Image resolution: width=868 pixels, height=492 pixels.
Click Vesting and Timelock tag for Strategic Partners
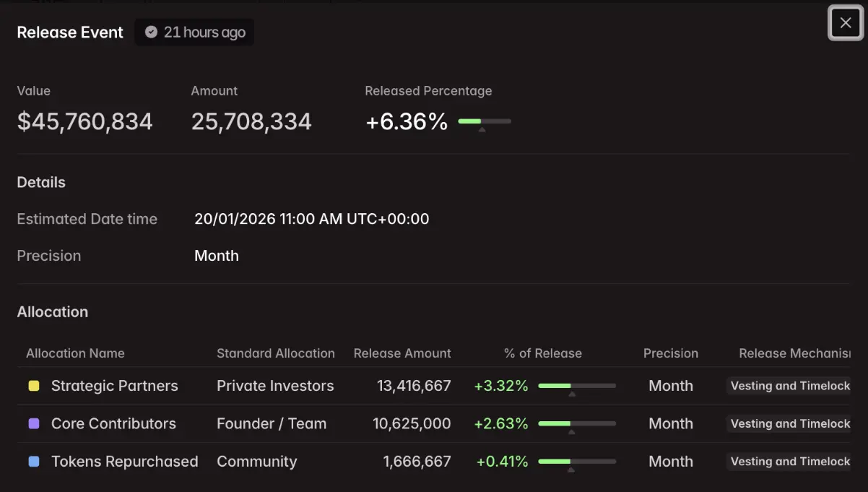[790, 386]
